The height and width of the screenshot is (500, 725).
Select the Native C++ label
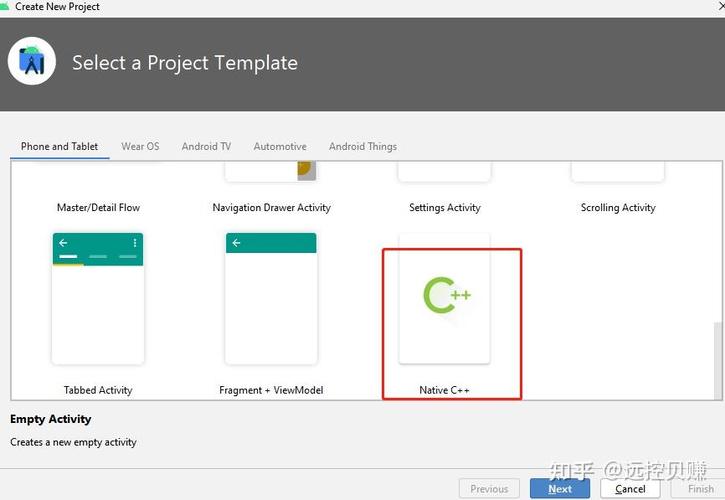tap(444, 390)
